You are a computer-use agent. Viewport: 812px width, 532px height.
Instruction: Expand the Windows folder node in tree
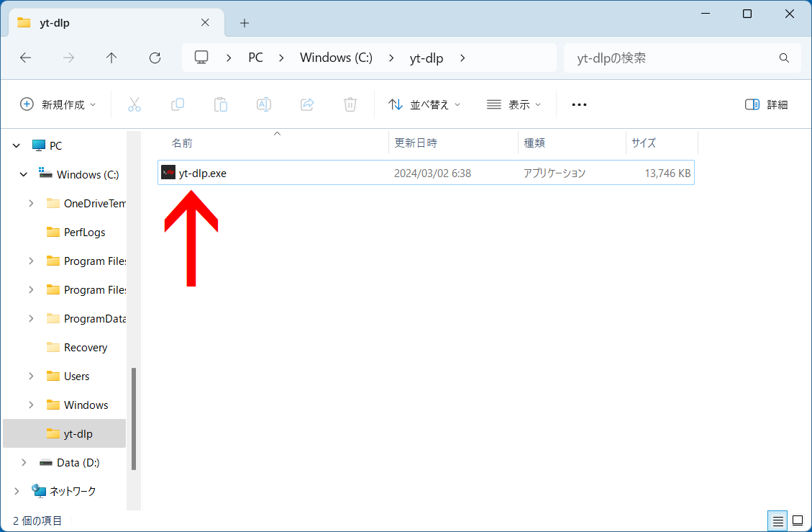click(31, 405)
